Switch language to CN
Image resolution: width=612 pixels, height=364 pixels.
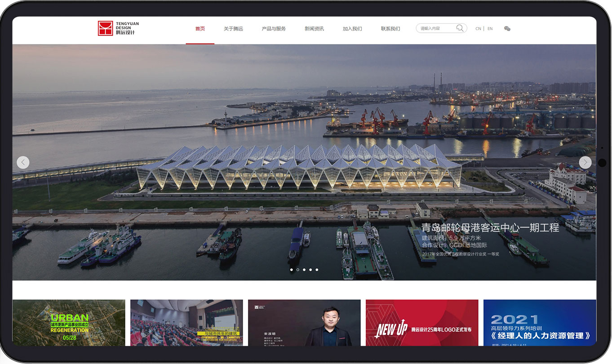coord(478,29)
